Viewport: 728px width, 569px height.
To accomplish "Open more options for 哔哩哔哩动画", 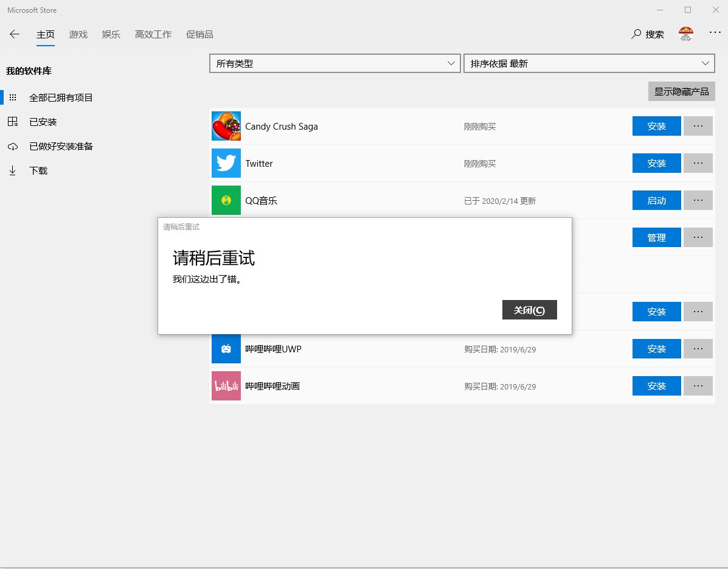I will click(x=698, y=386).
